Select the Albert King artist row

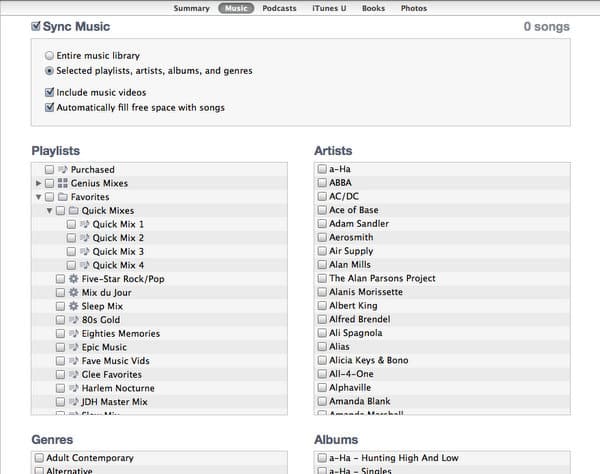[x=442, y=306]
